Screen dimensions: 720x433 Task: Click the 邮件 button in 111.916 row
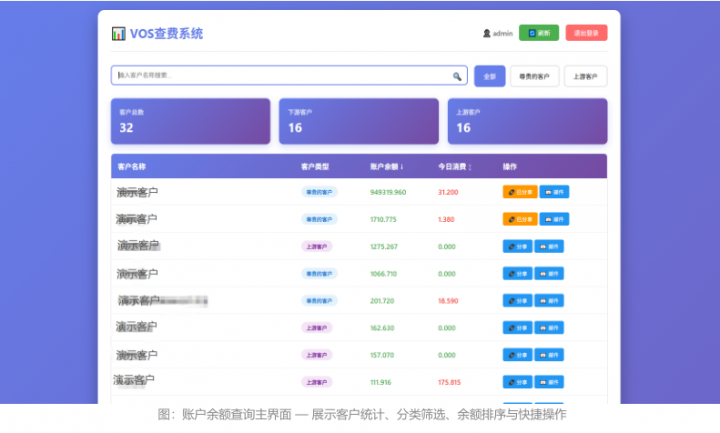[x=549, y=382]
